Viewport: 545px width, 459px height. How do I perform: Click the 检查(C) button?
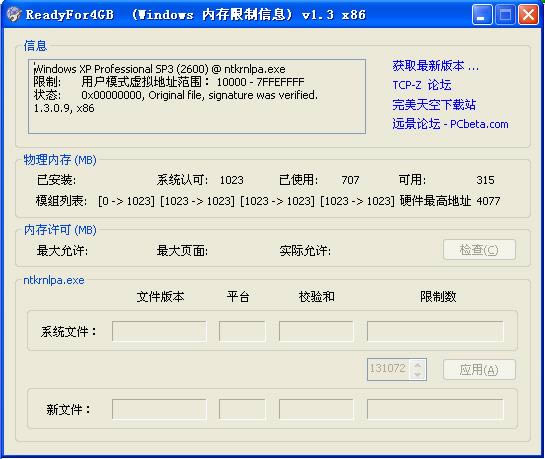tap(479, 249)
